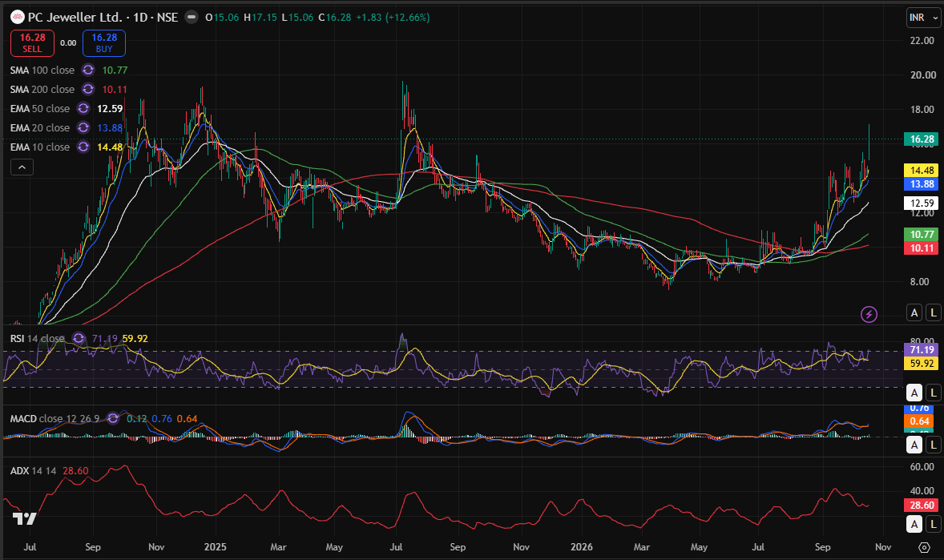Click SMA 200 refresh indicator icon
This screenshot has width=944, height=560.
point(88,90)
